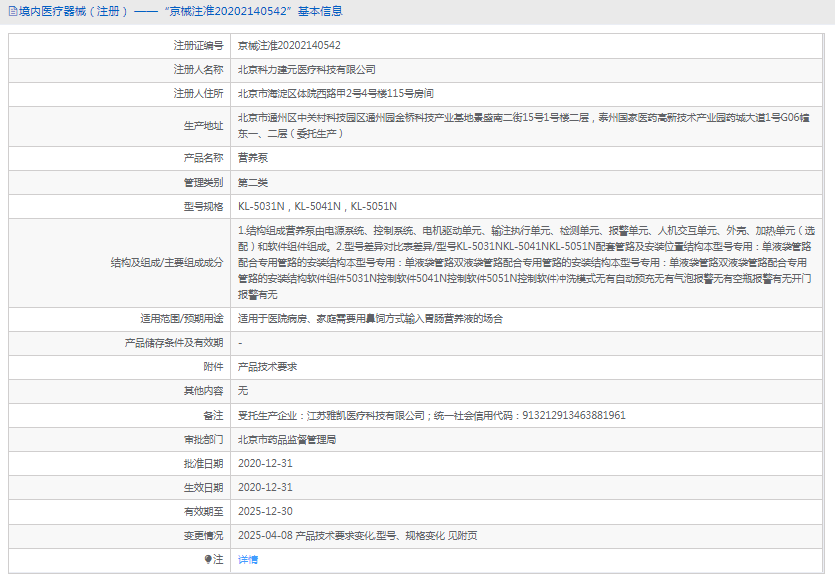Screen dimensions: 835x577
Task: Click approval department 北京市药品监督管理局
Action: point(287,440)
